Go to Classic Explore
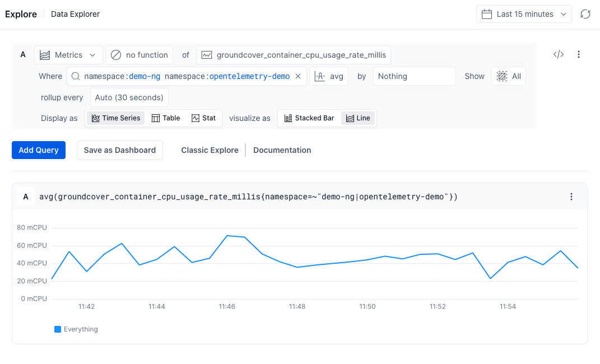 click(210, 150)
